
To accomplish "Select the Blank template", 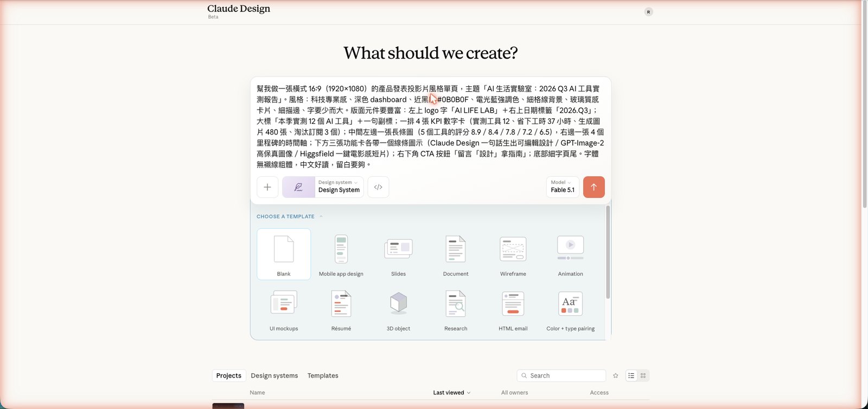I will click(284, 254).
